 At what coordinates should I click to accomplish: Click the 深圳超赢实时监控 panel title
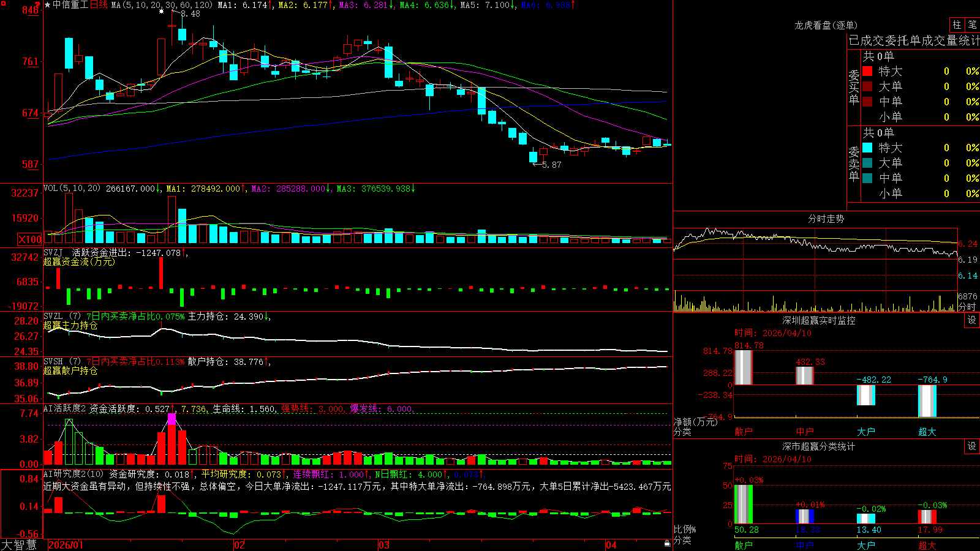(819, 320)
